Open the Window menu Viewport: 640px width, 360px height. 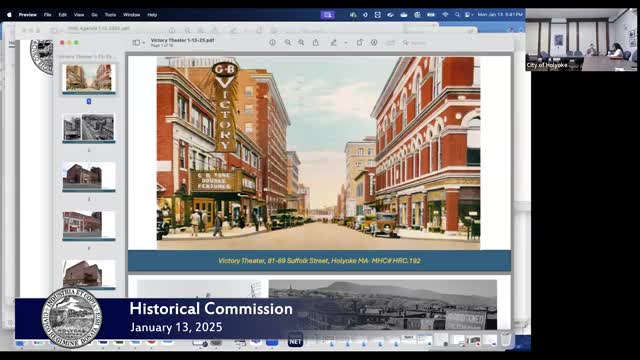point(131,15)
